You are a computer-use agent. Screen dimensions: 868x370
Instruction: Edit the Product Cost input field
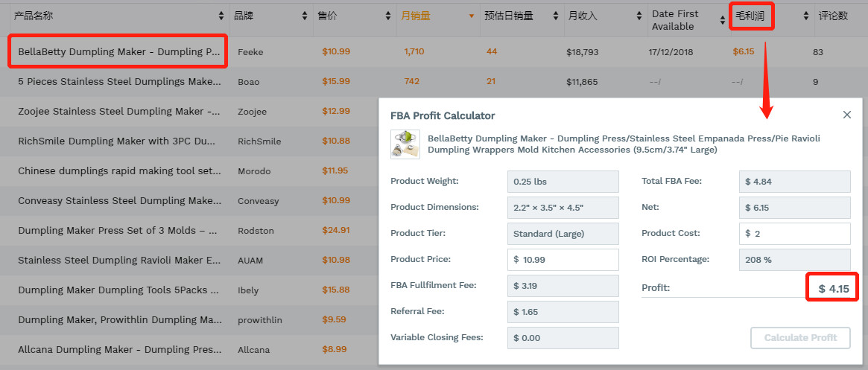tap(794, 233)
